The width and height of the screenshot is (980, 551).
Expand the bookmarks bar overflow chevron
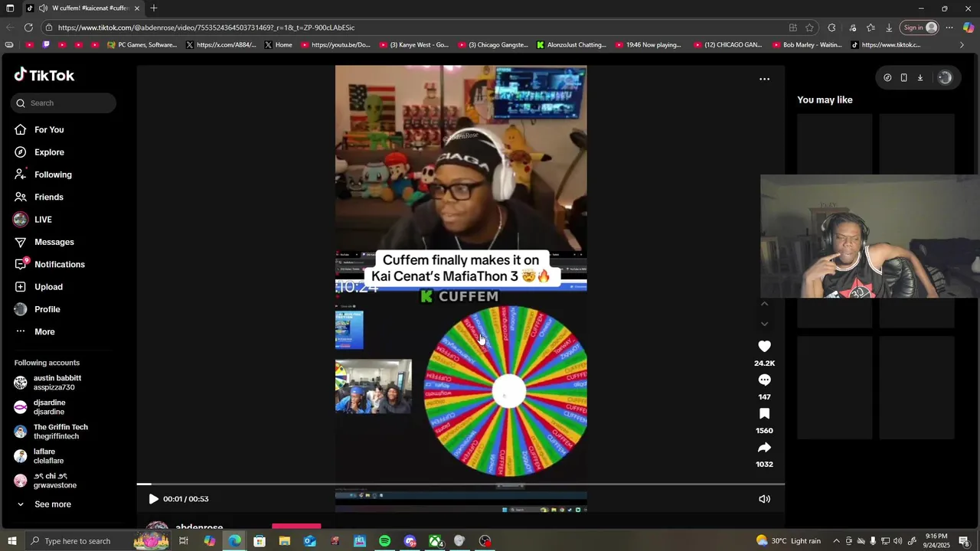(962, 44)
